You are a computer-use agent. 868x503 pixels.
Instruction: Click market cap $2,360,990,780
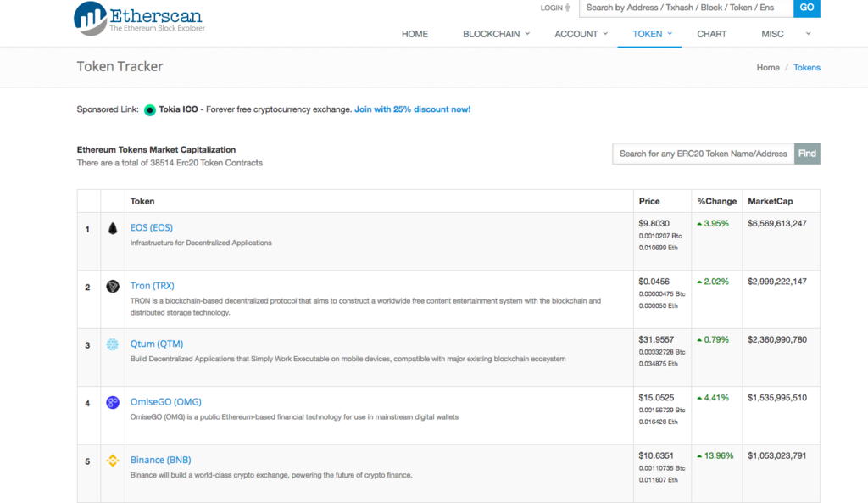click(777, 339)
